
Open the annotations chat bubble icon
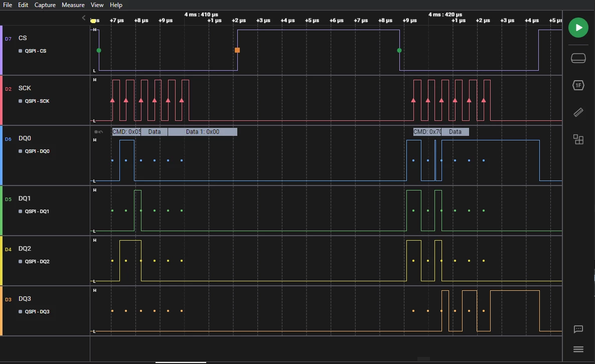tap(578, 329)
